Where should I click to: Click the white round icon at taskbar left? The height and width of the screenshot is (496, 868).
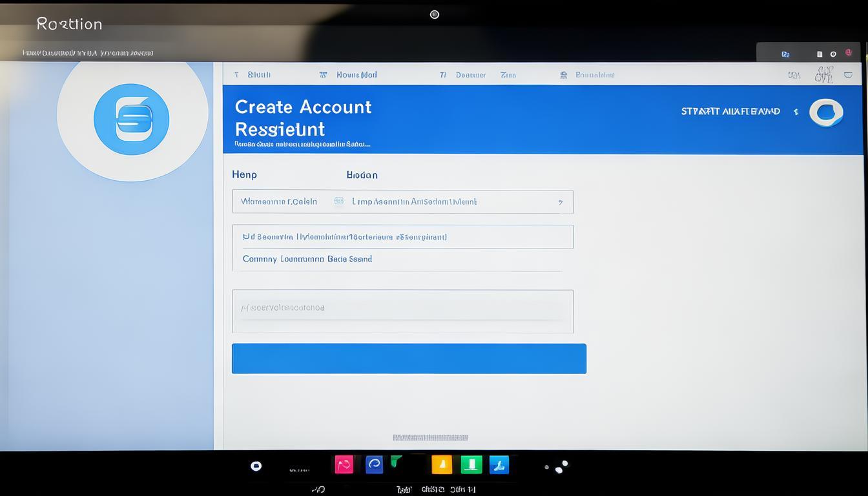(256, 466)
